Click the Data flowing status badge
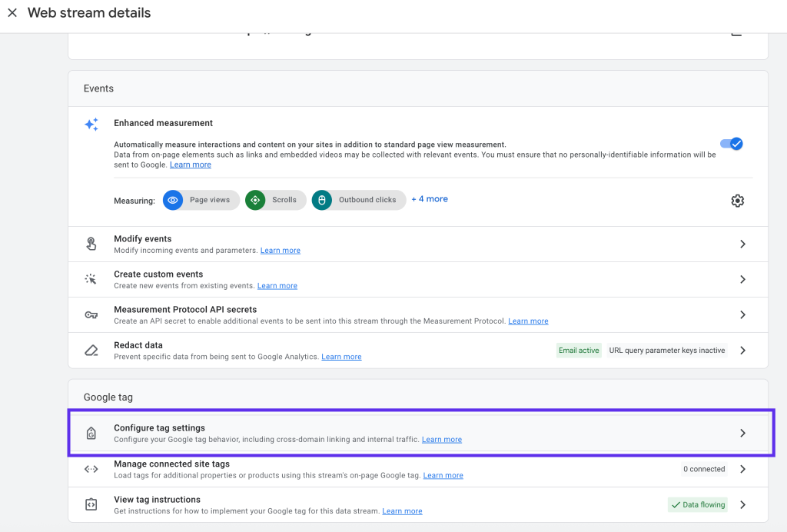787x532 pixels. (698, 505)
